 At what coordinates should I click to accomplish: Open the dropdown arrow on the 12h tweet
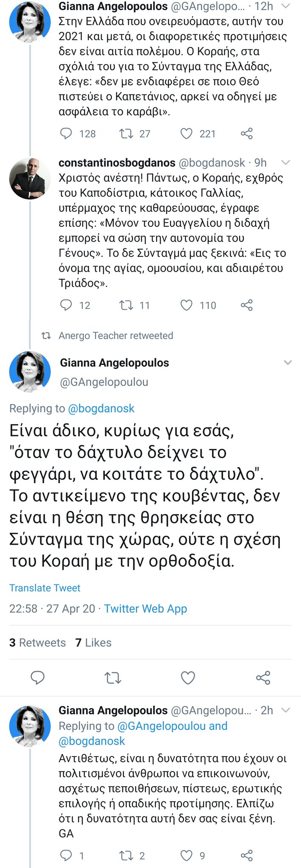click(x=286, y=6)
